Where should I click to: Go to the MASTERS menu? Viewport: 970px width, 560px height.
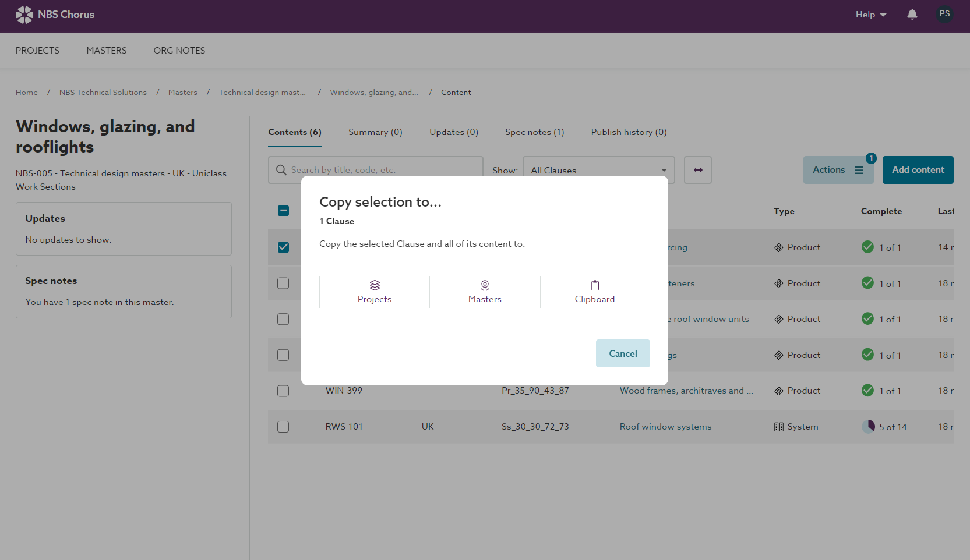107,51
